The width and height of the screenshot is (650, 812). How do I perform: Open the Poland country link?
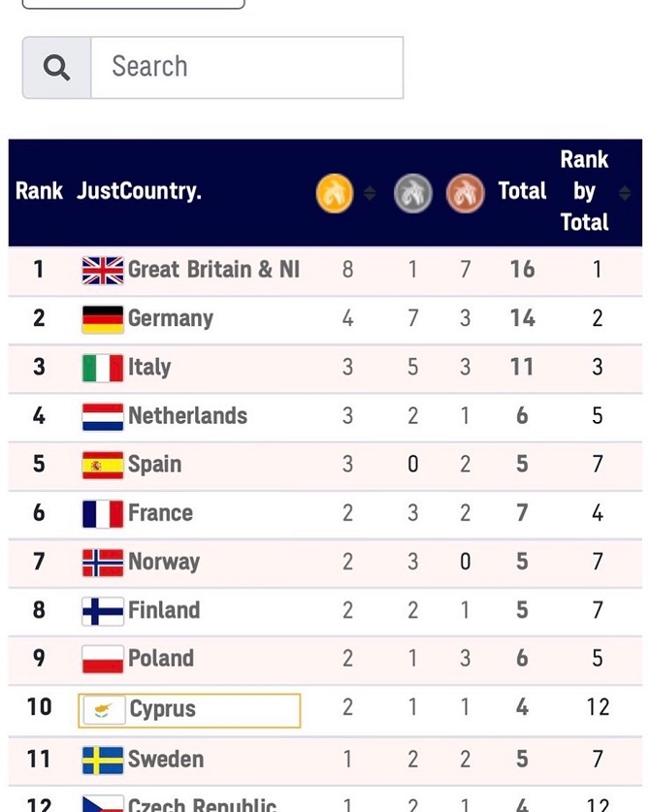160,659
